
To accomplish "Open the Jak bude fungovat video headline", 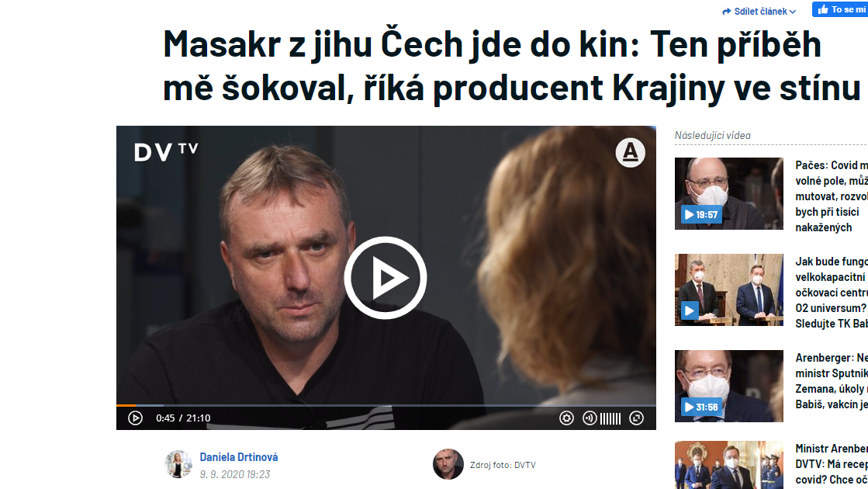I will 832,293.
